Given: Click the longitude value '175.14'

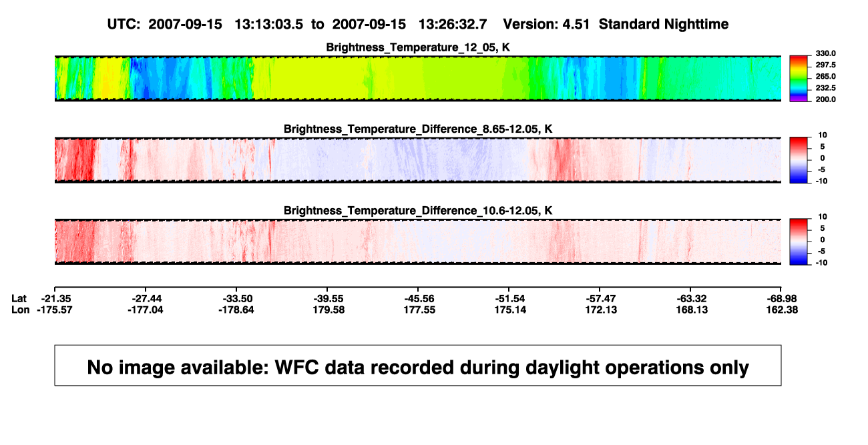Looking at the screenshot, I should pos(511,310).
